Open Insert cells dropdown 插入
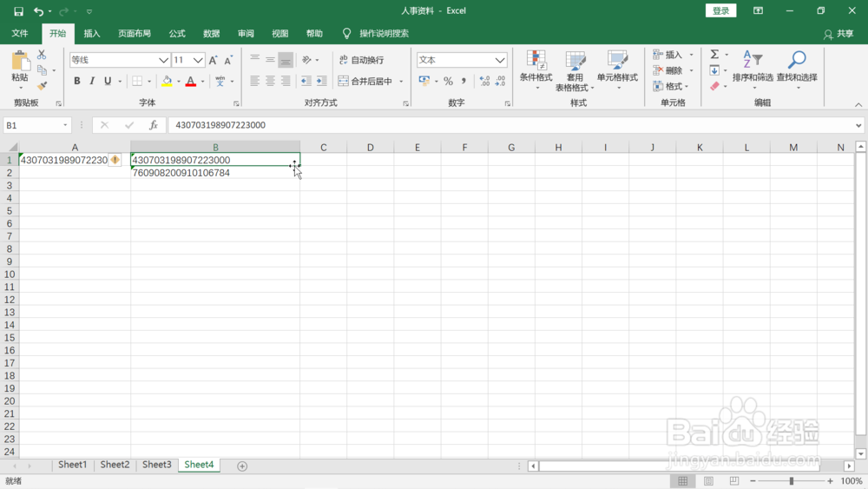The height and width of the screenshot is (489, 868). tap(674, 54)
